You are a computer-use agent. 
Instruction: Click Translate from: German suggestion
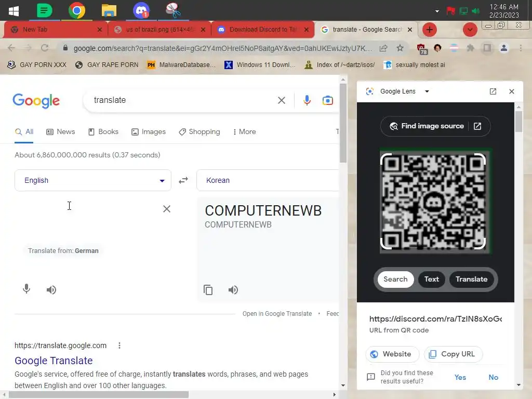[x=63, y=251]
